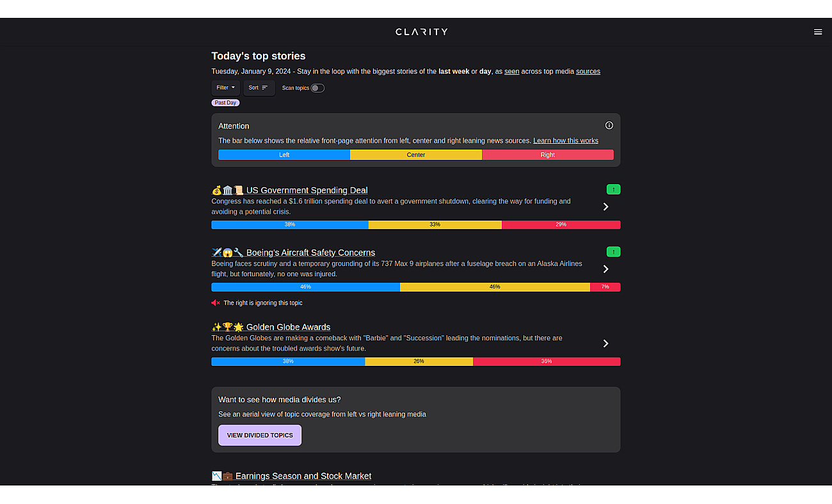This screenshot has width=832, height=504.
Task: Open US Government Spending Deal chevron arrow
Action: tap(605, 207)
